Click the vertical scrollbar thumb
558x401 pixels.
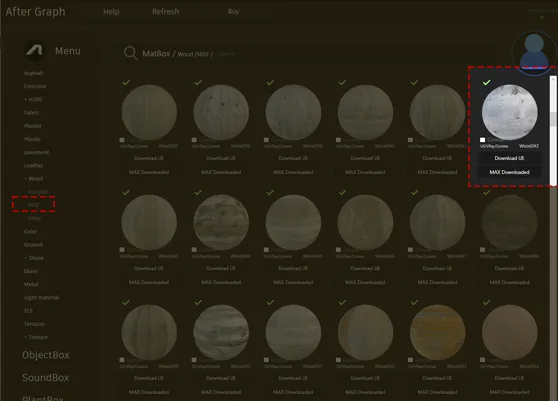553,119
